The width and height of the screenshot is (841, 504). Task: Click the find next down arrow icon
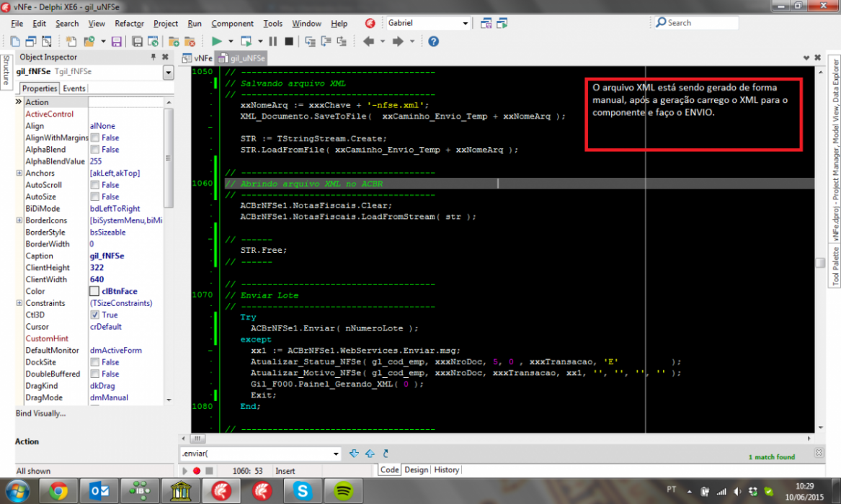(x=354, y=454)
